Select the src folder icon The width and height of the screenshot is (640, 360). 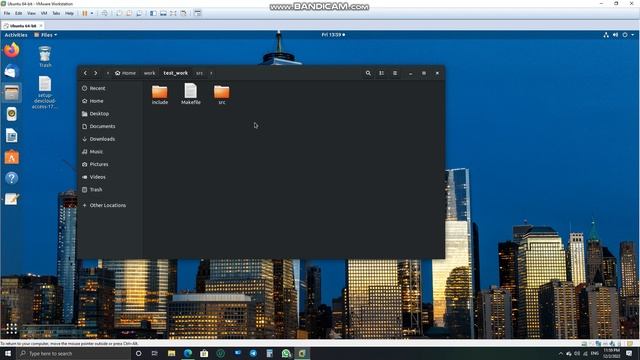coord(222,95)
